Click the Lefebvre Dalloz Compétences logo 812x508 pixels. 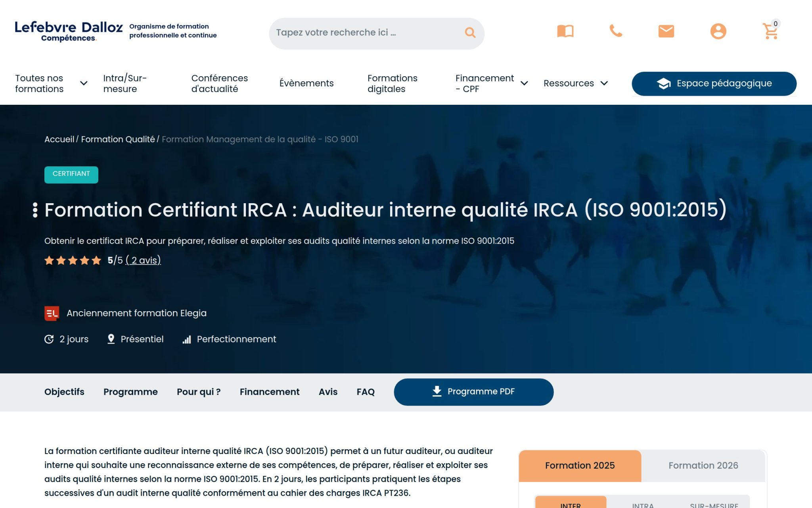pos(69,31)
